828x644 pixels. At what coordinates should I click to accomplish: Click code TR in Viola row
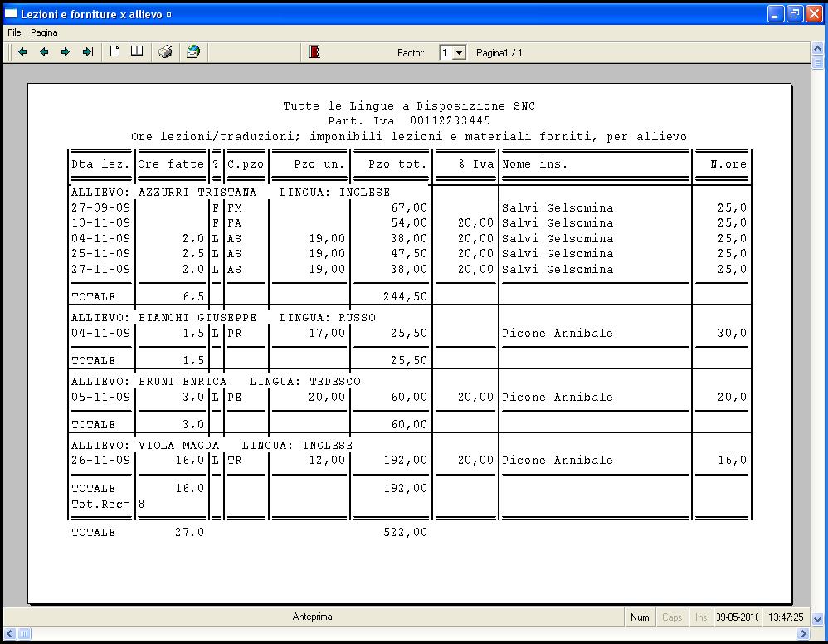pos(235,460)
